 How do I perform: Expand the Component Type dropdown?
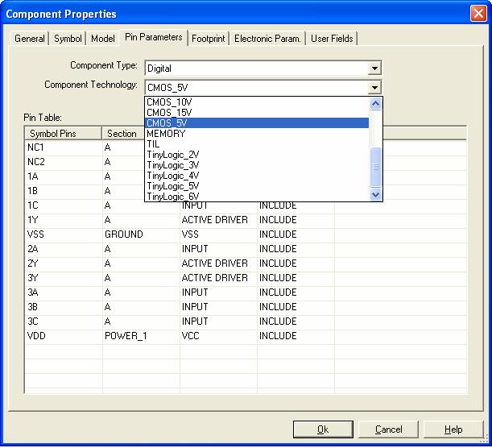374,68
